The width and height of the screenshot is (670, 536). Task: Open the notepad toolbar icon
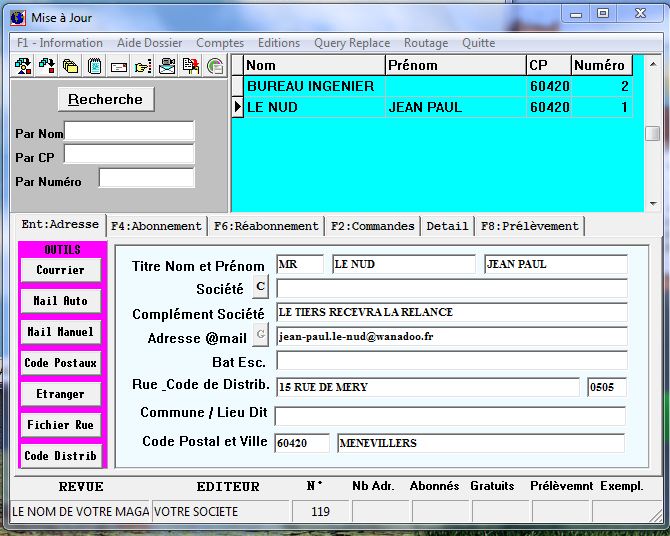coord(94,67)
